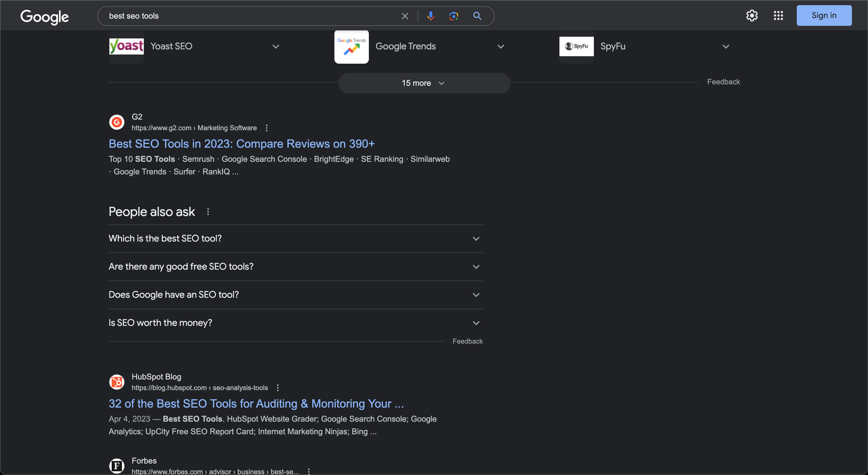Click the Sign in button
The width and height of the screenshot is (868, 475).
click(x=824, y=15)
